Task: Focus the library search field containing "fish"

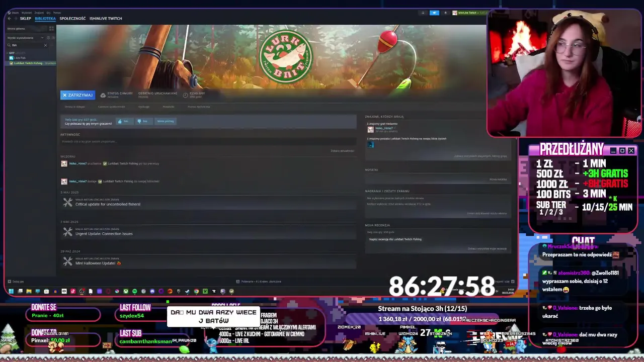Action: (x=25, y=45)
